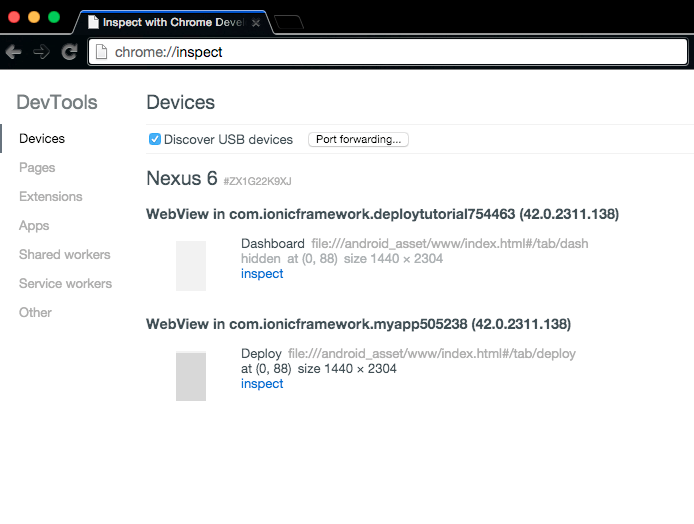Image resolution: width=694 pixels, height=524 pixels.
Task: Click the Nexus 6 device heading
Action: (182, 178)
